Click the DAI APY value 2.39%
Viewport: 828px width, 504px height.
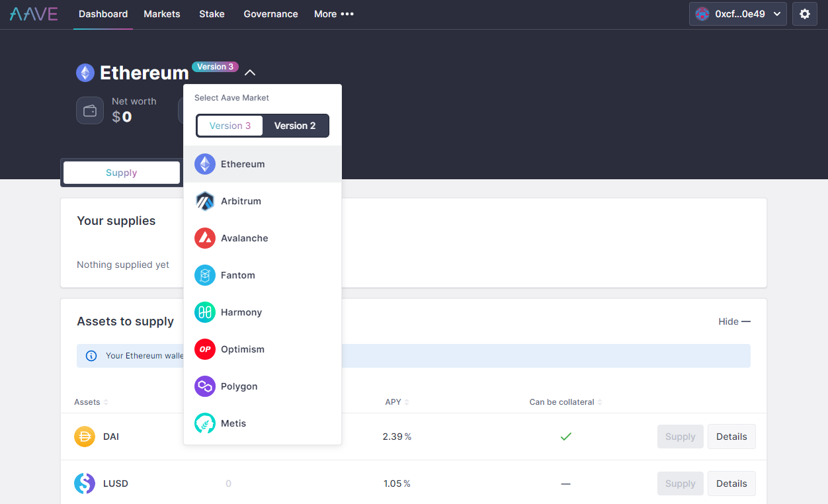coord(397,437)
